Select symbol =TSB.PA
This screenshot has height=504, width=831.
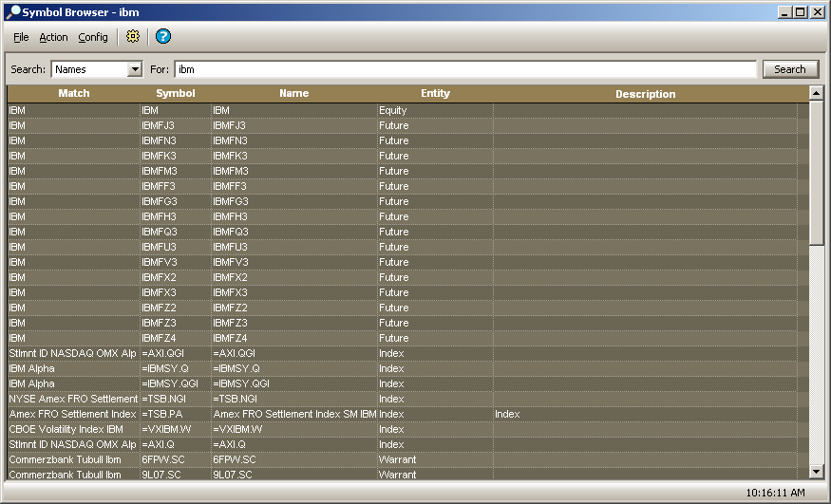[x=176, y=414]
